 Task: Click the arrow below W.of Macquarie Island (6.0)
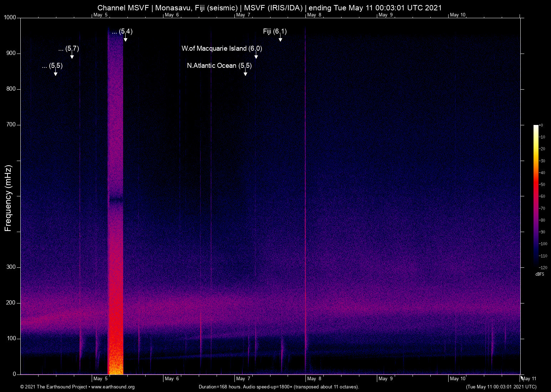256,56
